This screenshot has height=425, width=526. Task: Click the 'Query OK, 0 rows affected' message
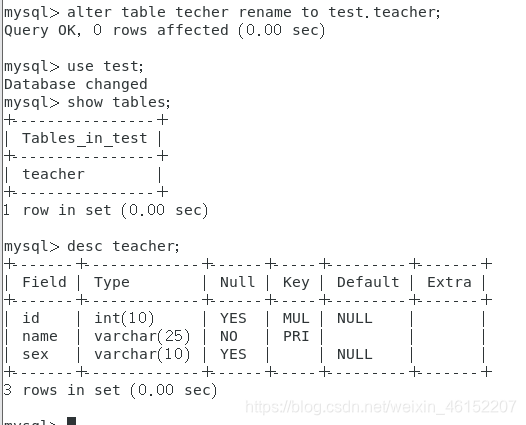[x=164, y=31]
